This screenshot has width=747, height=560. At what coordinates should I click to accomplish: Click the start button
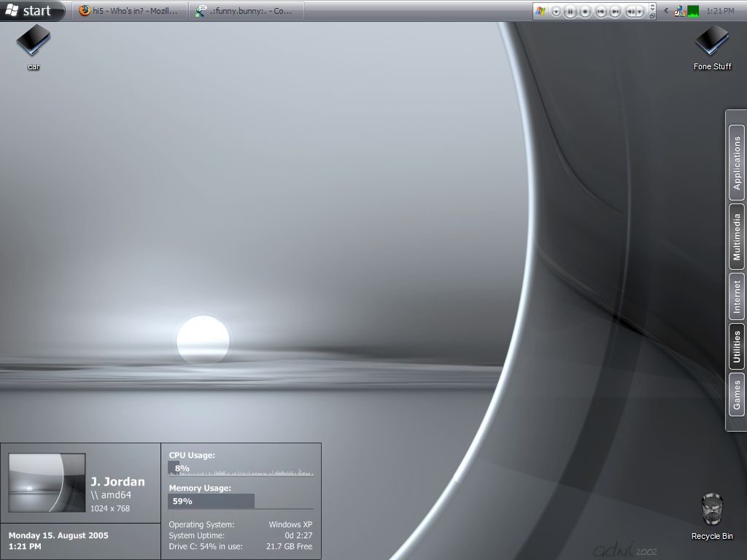tap(31, 10)
